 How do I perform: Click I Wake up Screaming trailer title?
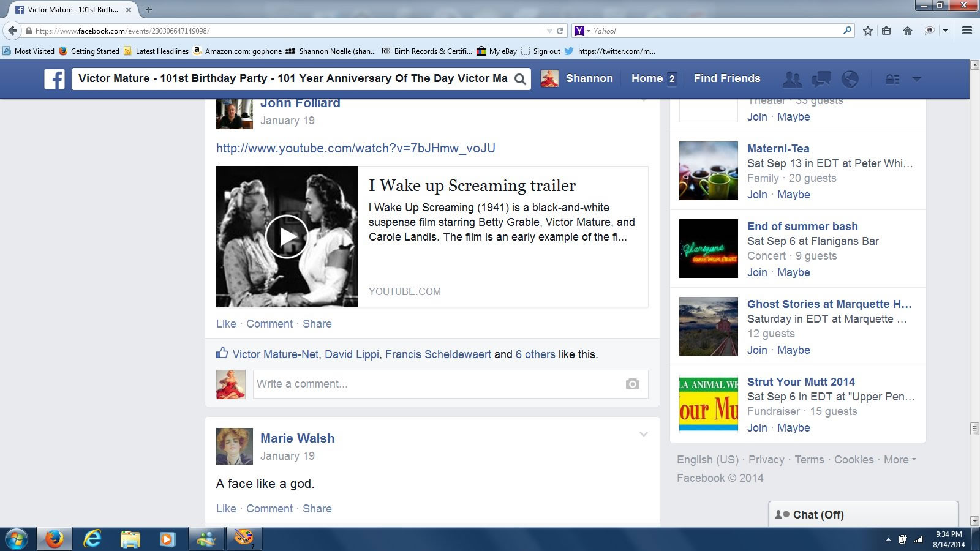point(472,186)
